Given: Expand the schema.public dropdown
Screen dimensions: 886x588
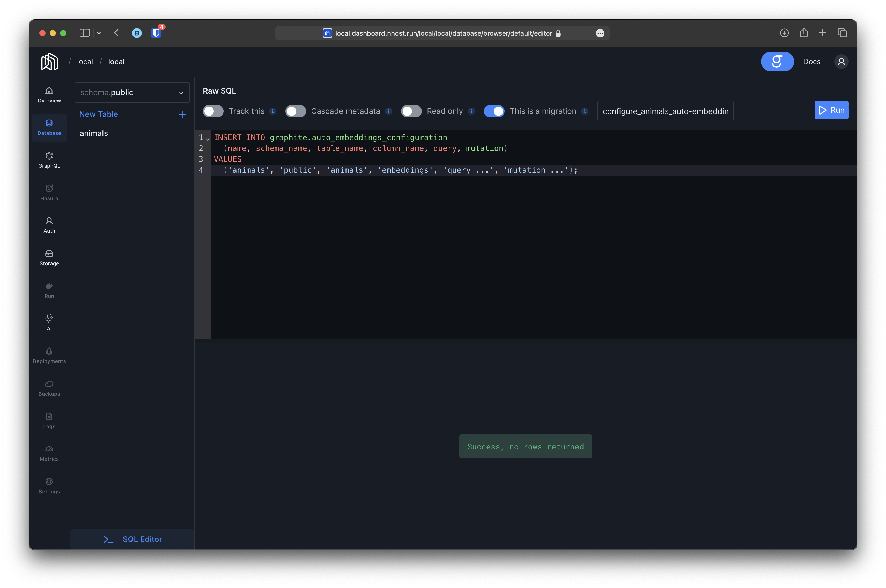Looking at the screenshot, I should [132, 93].
